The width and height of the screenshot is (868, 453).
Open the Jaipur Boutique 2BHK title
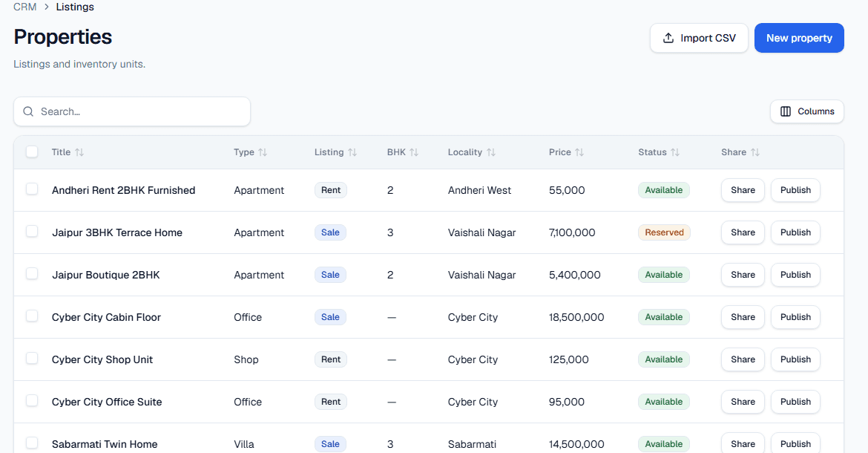pyautogui.click(x=106, y=275)
